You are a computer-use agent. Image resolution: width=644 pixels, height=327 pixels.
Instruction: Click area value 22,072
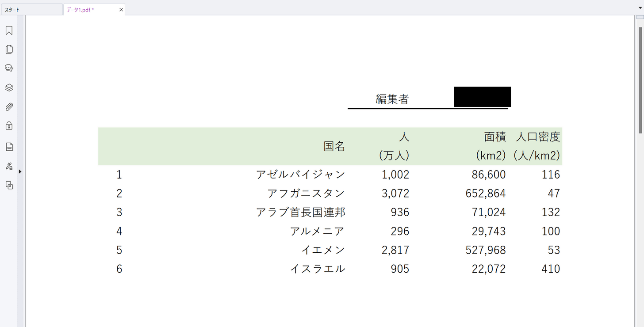[x=489, y=269]
